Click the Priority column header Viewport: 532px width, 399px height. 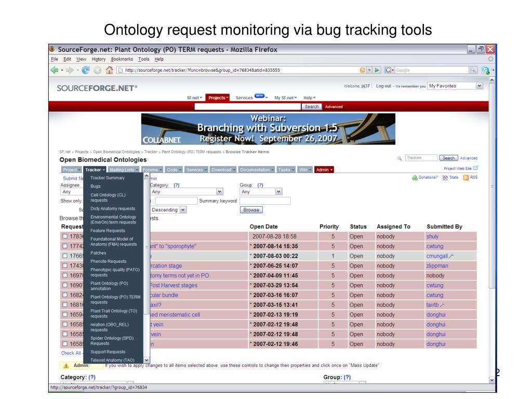[x=329, y=227]
